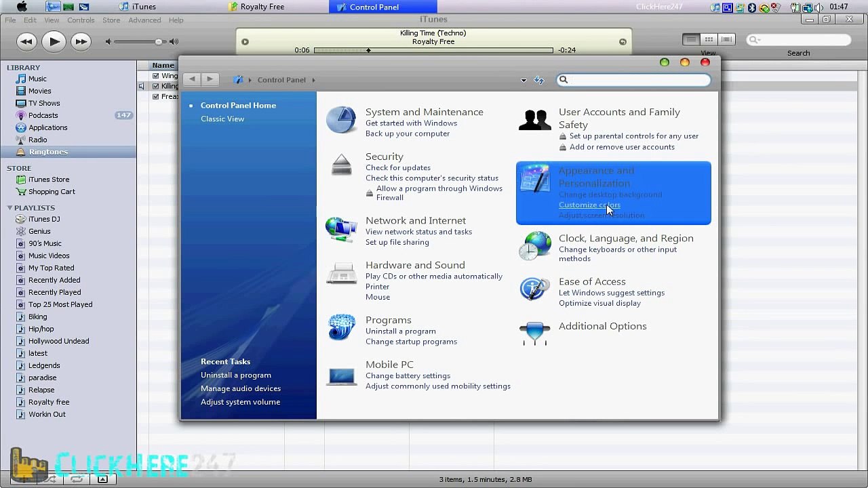Open Podcasts in iTunes sidebar
Image resolution: width=868 pixels, height=488 pixels.
tap(43, 115)
